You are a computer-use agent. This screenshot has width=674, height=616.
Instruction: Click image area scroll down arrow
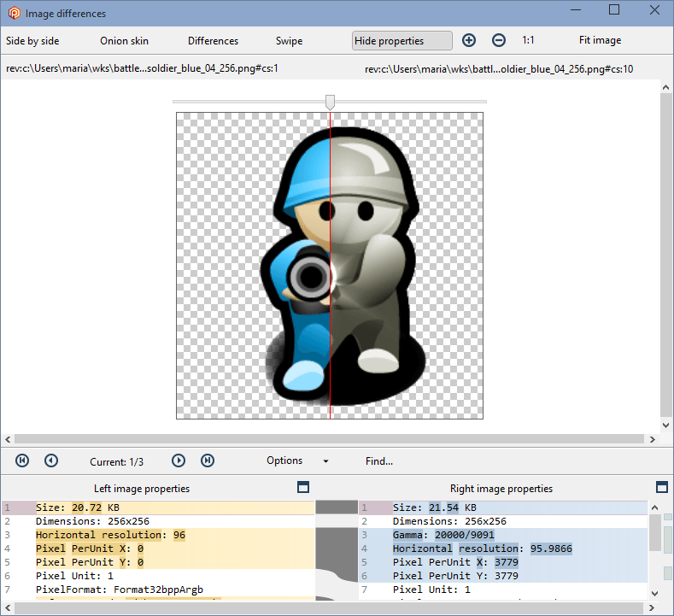point(665,425)
